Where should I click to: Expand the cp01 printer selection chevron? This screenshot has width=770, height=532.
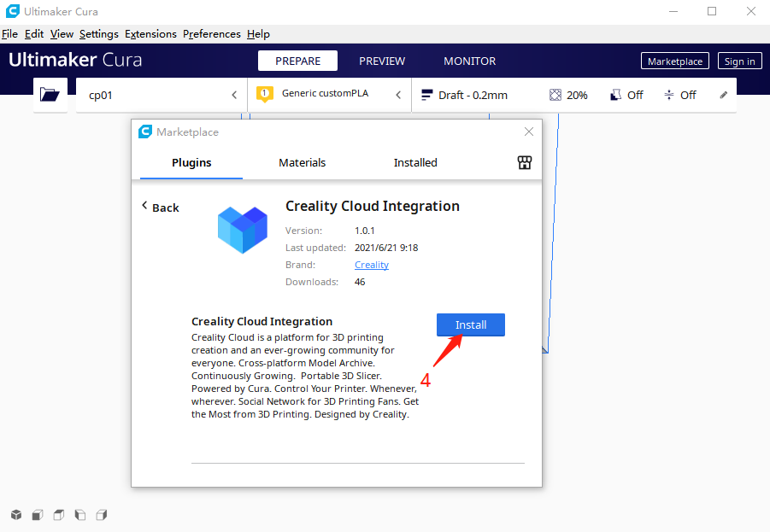[233, 95]
